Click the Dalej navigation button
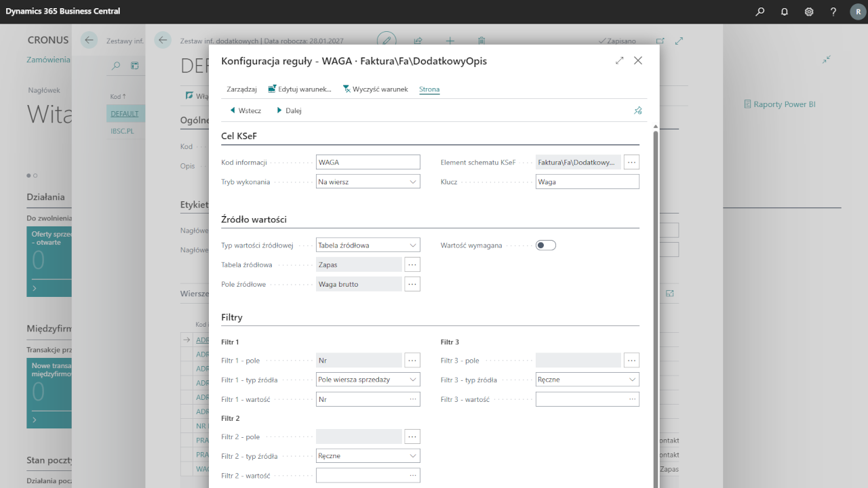Screen dimensions: 868x488 289,110
